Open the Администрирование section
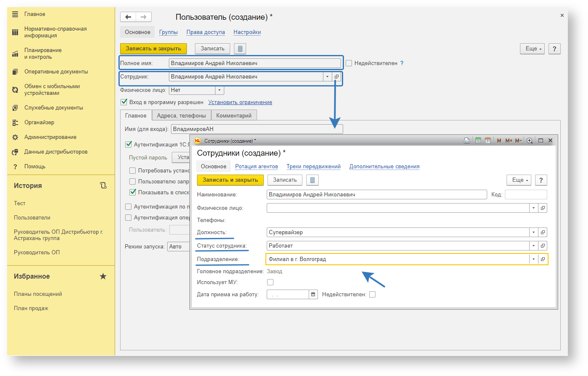Screen dimensions: 588x376 click(50, 137)
